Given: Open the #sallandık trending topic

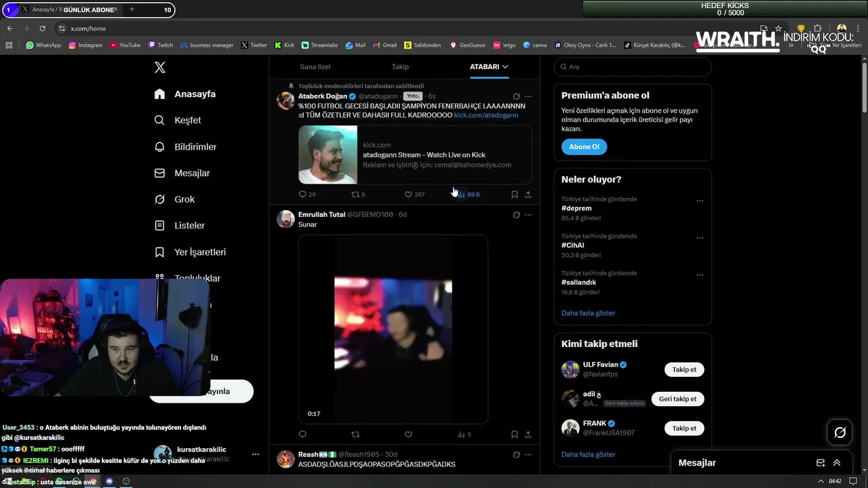Looking at the screenshot, I should coord(579,282).
